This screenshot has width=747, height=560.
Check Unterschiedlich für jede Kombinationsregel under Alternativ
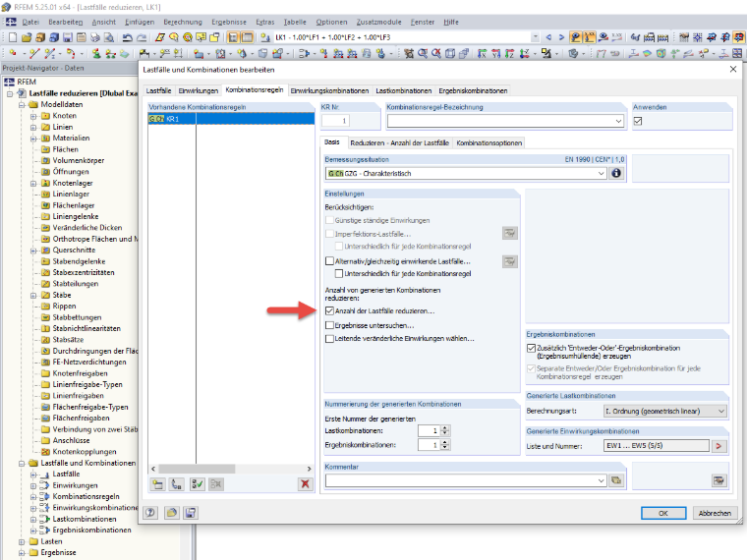tap(339, 274)
